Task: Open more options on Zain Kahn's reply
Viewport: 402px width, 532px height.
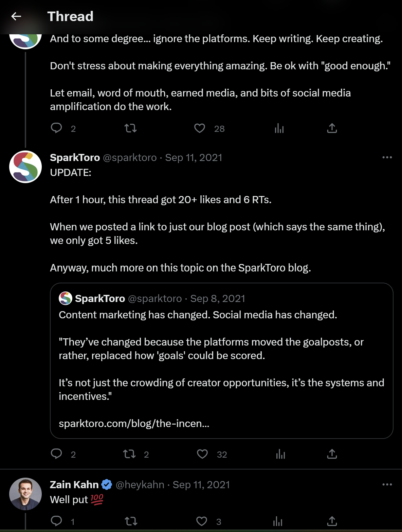Action: point(387,484)
